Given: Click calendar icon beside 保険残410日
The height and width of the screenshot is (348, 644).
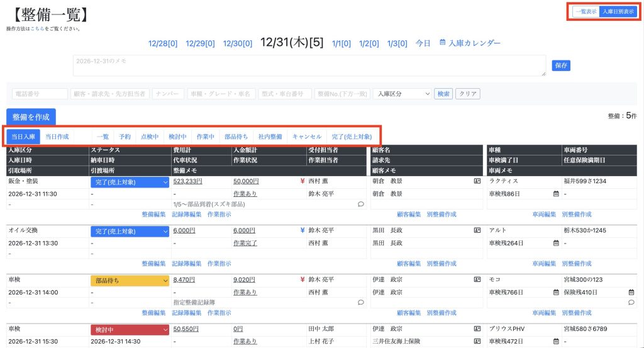Looking at the screenshot, I should [631, 292].
